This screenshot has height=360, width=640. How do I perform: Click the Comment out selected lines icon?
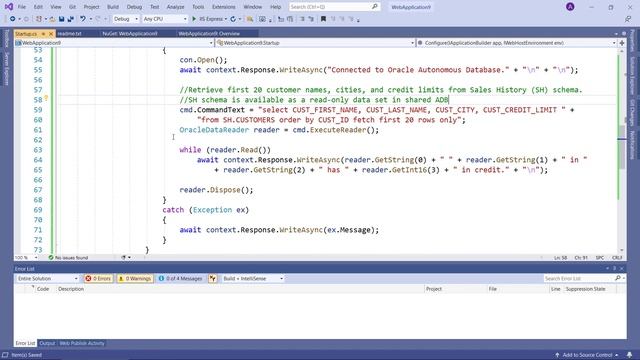(302, 19)
